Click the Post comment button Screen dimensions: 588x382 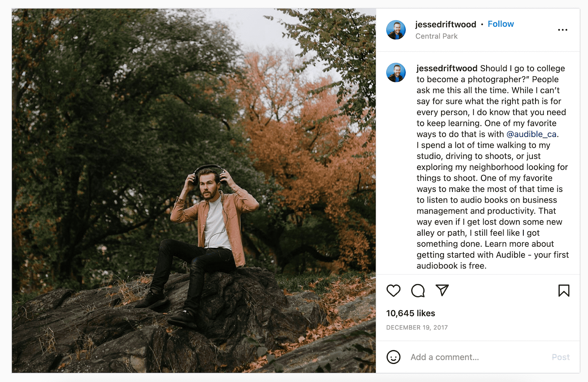pyautogui.click(x=560, y=357)
